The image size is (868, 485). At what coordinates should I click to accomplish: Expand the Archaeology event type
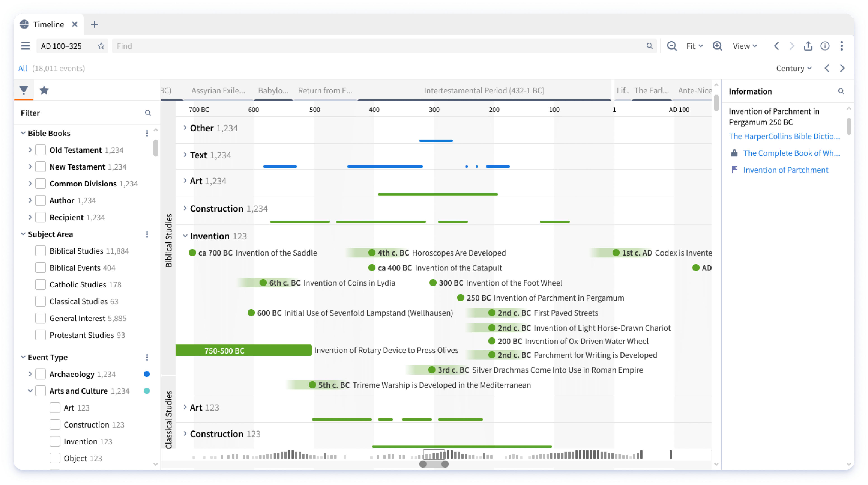coord(30,374)
